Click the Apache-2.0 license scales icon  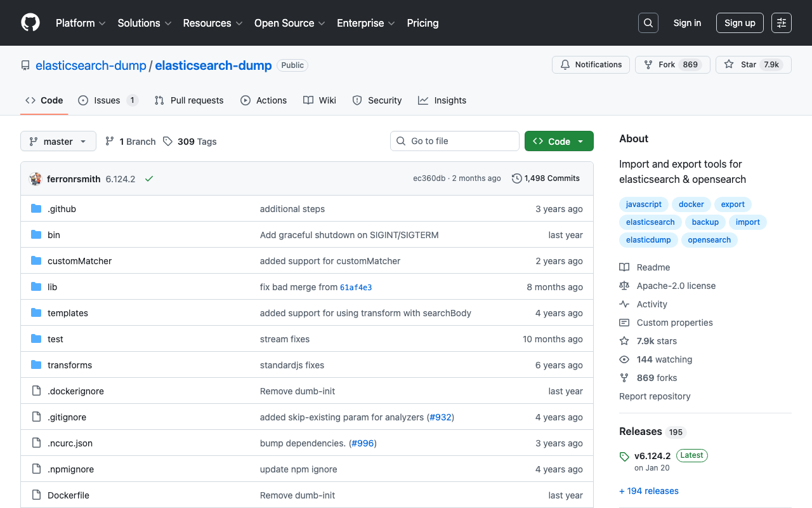[624, 285]
